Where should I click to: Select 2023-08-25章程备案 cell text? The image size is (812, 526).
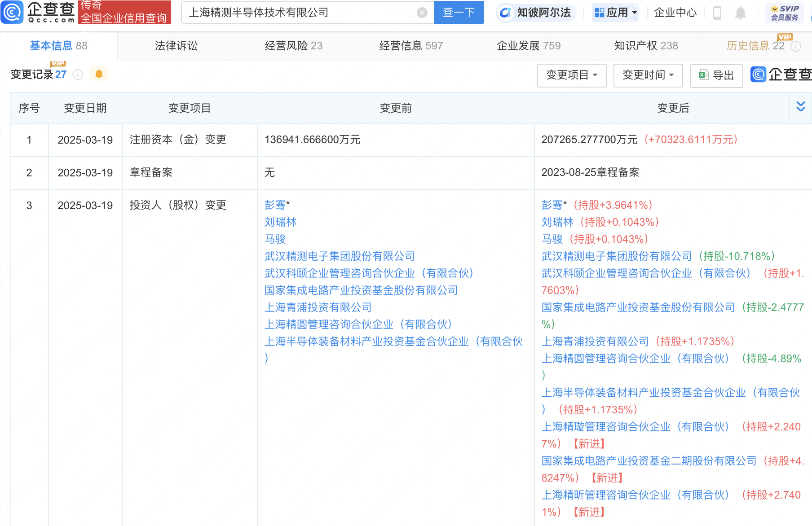point(590,172)
